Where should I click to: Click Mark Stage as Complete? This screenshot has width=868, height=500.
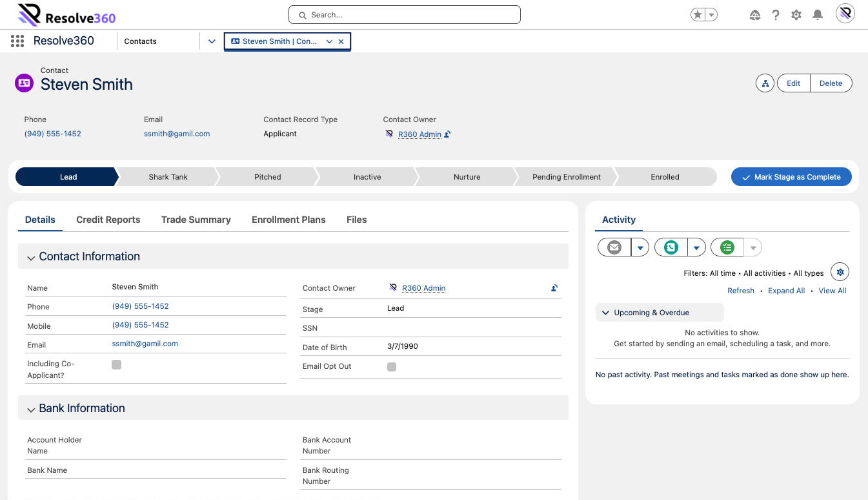point(791,177)
